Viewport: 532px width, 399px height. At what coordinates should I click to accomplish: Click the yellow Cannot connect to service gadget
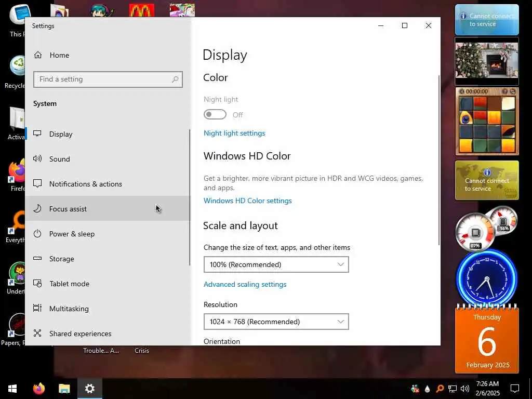[x=487, y=180]
